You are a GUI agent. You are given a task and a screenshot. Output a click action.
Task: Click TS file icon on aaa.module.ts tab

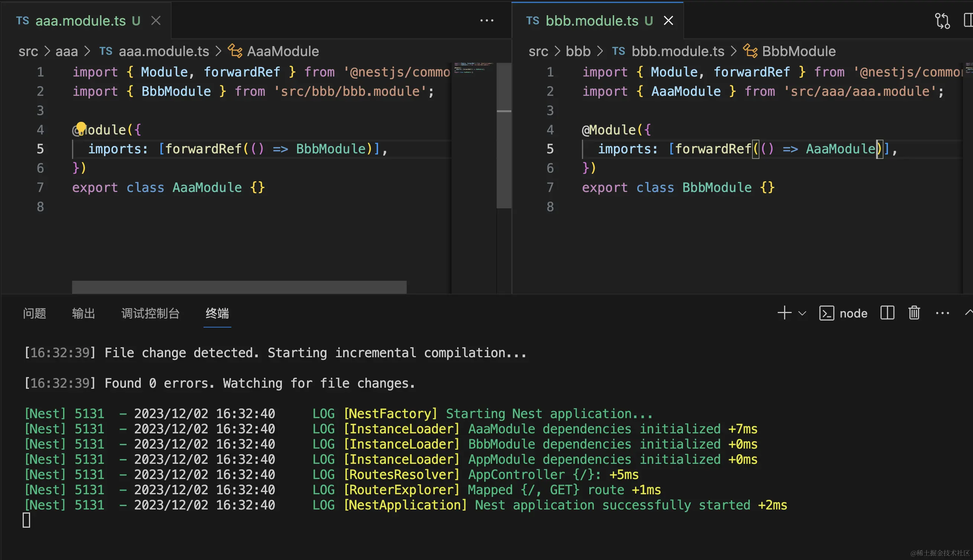pos(22,20)
